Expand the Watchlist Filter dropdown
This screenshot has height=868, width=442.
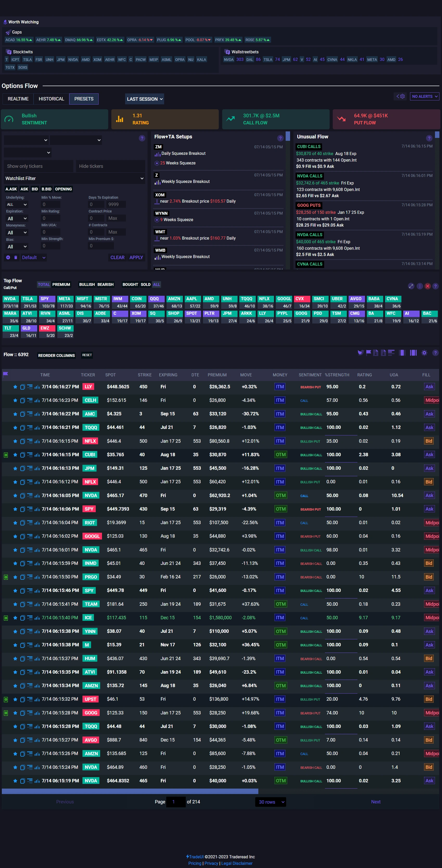74,178
